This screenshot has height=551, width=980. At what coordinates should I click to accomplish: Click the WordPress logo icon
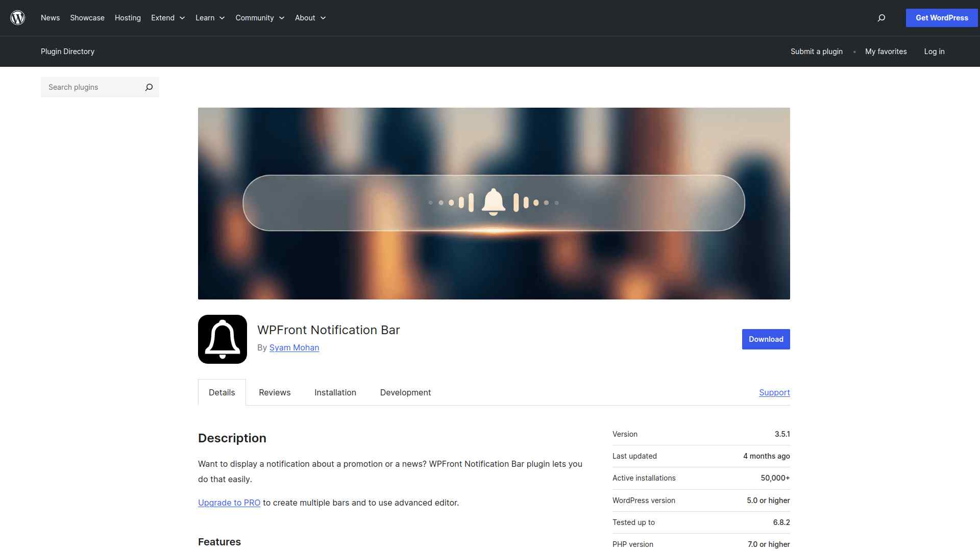(18, 18)
